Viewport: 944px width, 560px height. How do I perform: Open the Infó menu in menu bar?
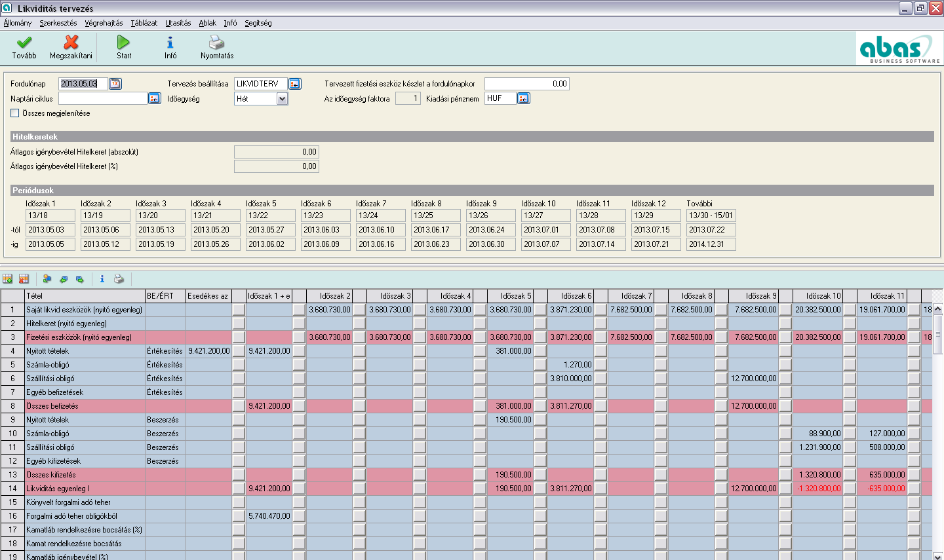tap(230, 23)
